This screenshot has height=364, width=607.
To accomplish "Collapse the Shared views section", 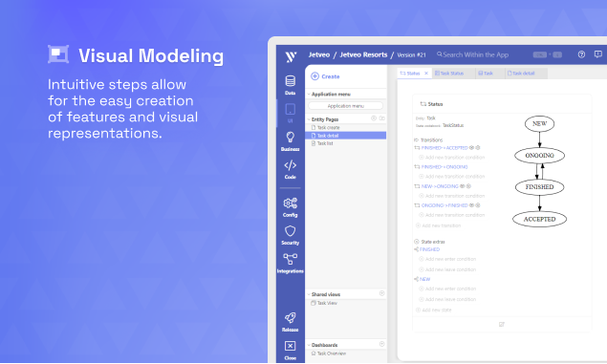I will coord(309,294).
